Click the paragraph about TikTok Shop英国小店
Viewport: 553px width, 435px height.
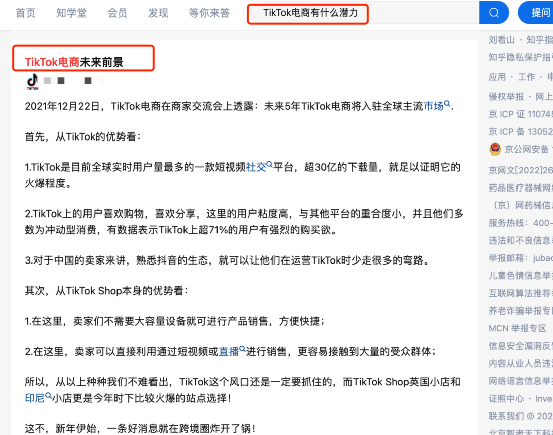click(243, 390)
